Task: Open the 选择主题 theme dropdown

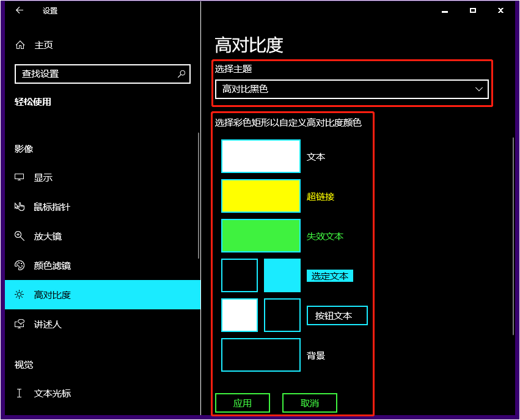Action: 351,89
